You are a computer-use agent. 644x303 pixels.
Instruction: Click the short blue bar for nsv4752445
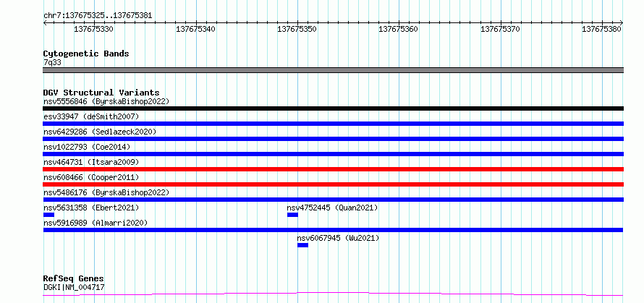coord(292,215)
